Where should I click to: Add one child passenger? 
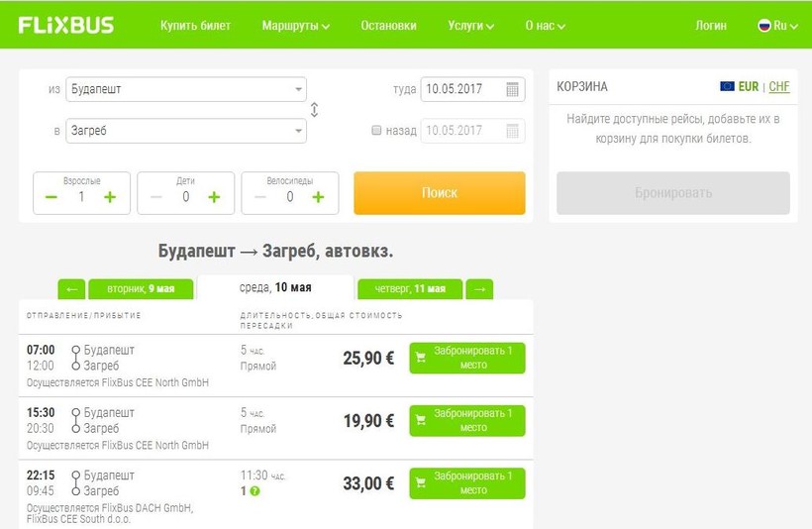214,197
